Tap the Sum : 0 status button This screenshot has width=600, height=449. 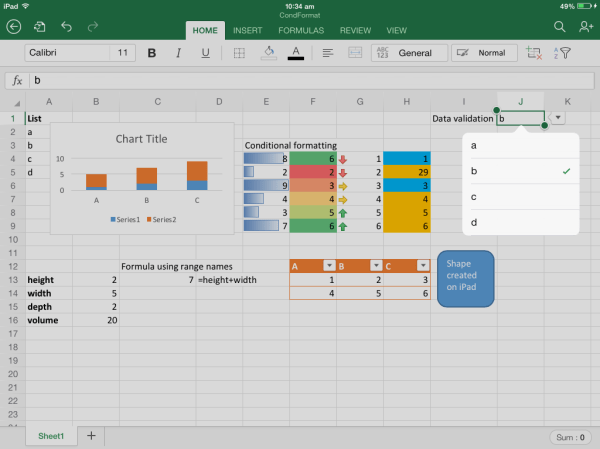click(x=570, y=437)
